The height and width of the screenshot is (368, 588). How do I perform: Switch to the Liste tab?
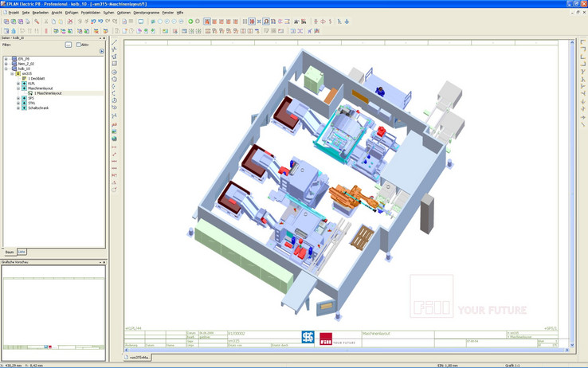coord(22,252)
